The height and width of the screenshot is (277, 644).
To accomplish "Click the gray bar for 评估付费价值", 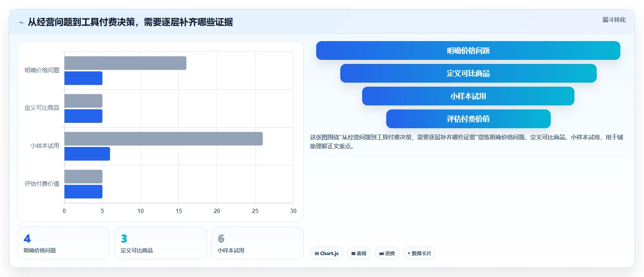I will click(83, 176).
